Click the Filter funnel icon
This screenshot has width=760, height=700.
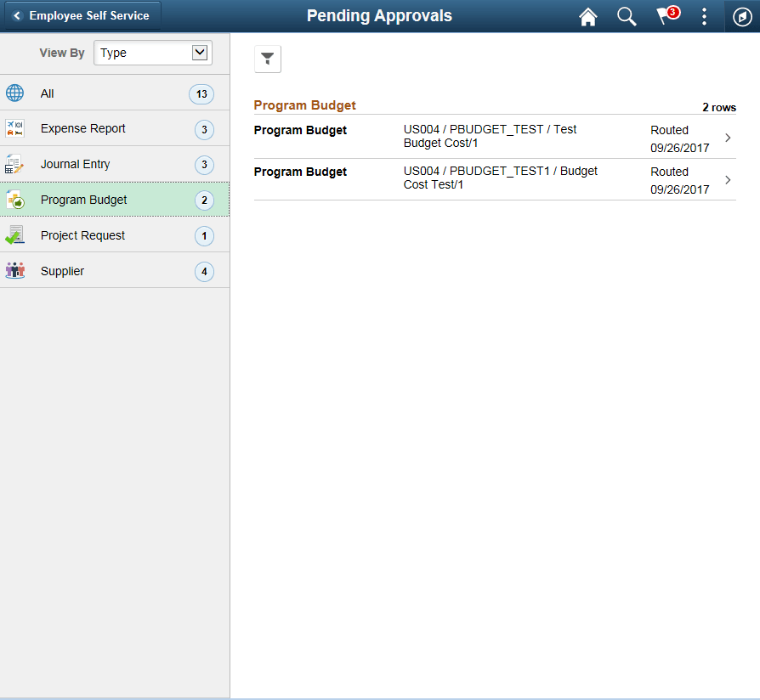tap(267, 59)
